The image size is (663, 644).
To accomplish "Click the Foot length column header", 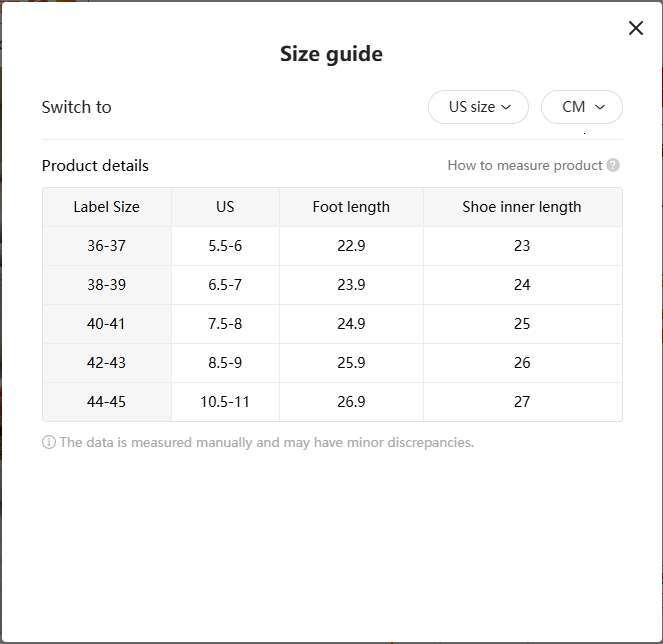I will click(351, 207).
